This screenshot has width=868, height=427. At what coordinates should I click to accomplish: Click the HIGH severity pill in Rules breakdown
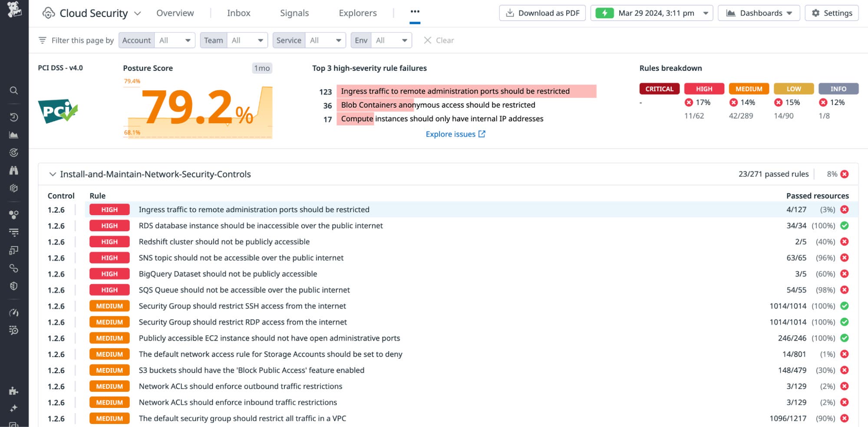(x=704, y=89)
